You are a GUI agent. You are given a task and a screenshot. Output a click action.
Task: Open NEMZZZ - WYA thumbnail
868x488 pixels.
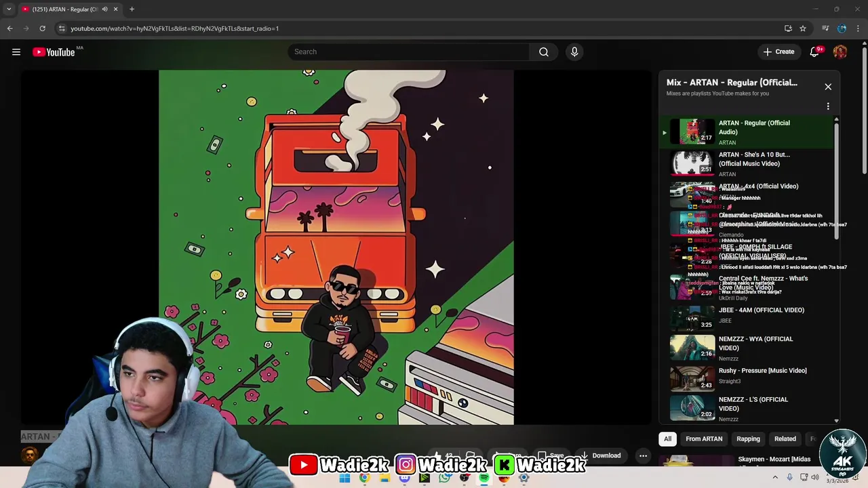coord(692,348)
